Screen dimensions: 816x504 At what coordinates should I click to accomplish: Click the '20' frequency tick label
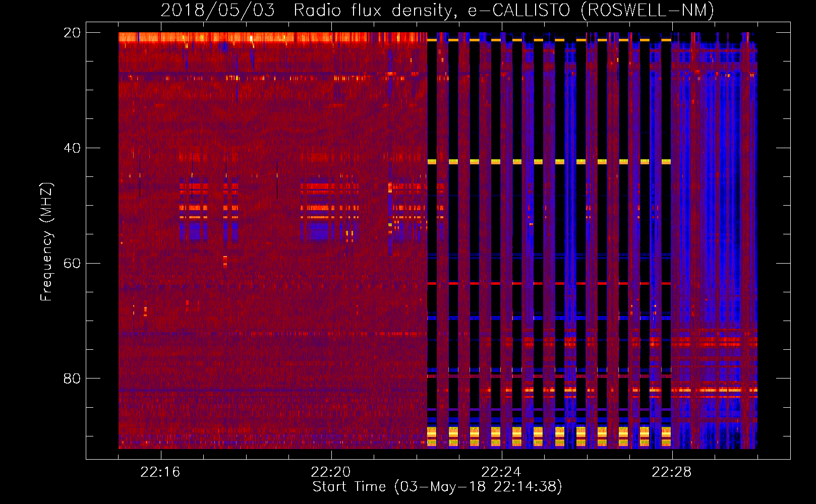tap(72, 33)
